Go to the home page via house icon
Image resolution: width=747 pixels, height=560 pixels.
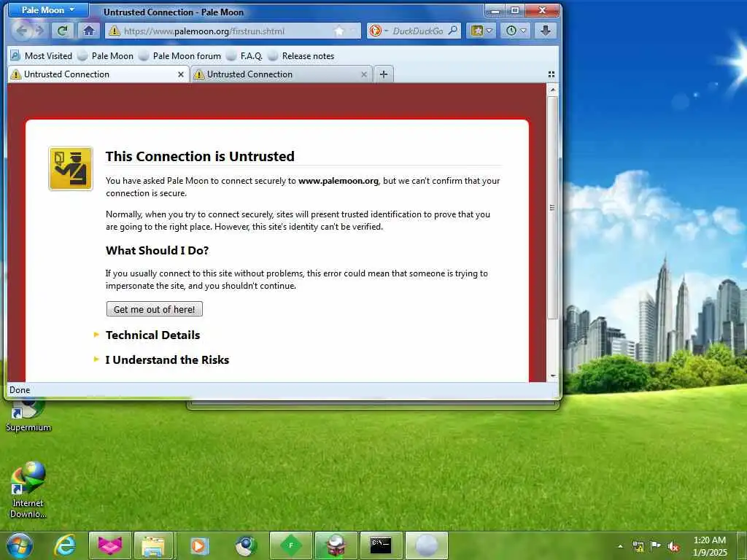click(88, 31)
